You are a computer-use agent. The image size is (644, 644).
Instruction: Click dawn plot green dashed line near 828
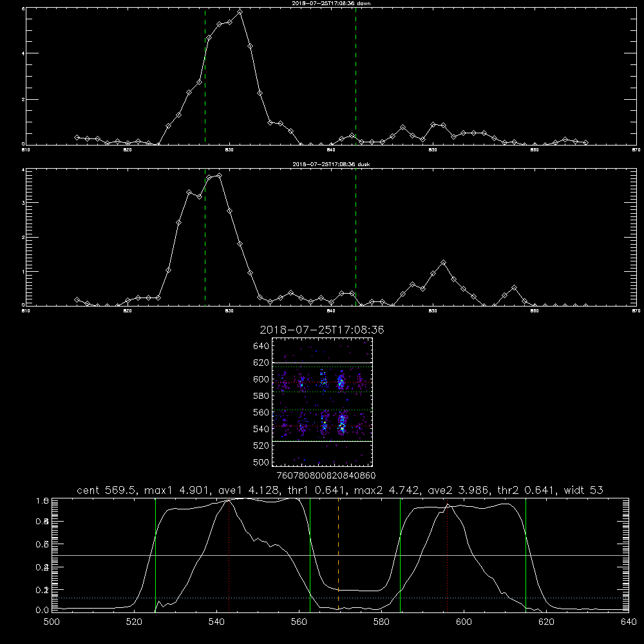pos(205,77)
